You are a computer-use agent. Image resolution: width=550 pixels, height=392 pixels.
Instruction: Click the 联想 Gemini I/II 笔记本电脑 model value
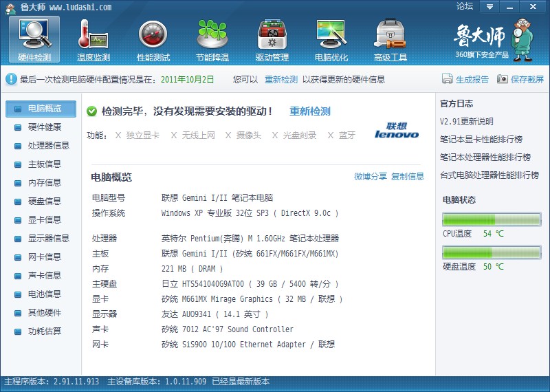[x=217, y=198]
